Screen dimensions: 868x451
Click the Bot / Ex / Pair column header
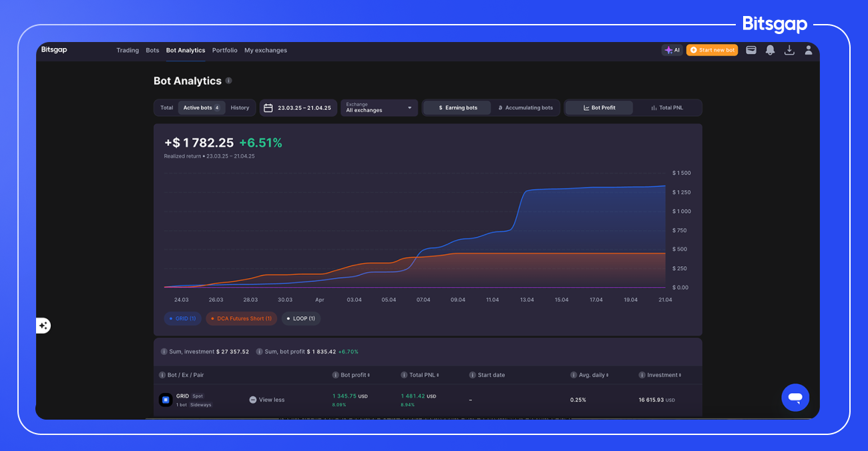[x=186, y=375]
